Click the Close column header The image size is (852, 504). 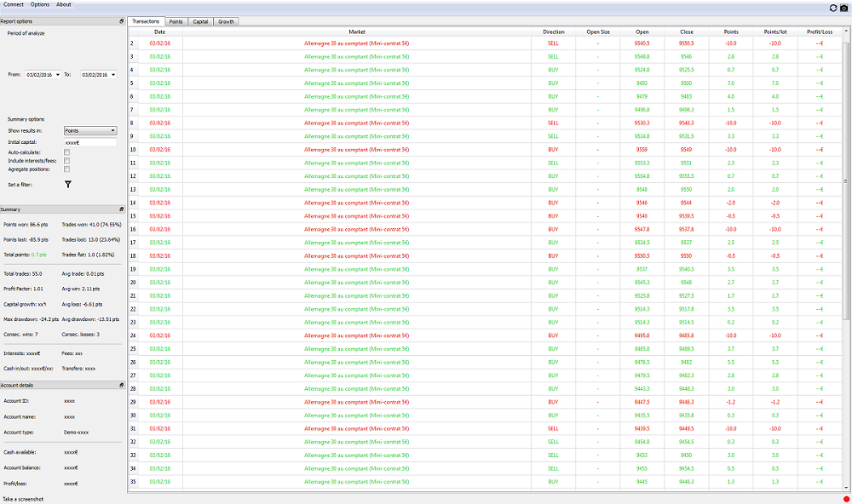point(686,32)
